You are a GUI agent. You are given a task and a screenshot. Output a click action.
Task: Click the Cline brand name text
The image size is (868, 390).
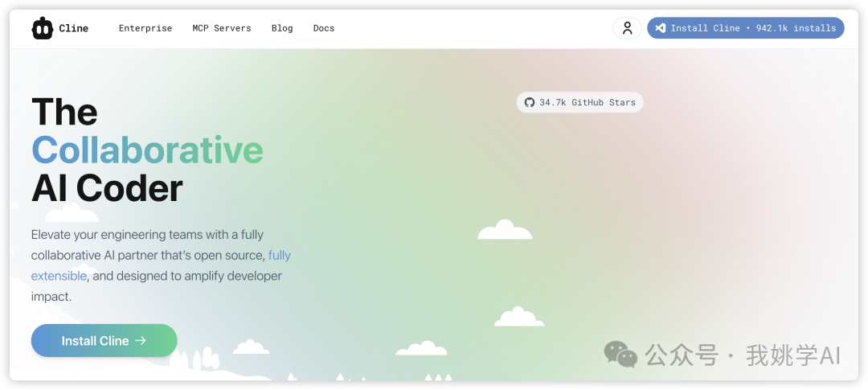tap(74, 28)
